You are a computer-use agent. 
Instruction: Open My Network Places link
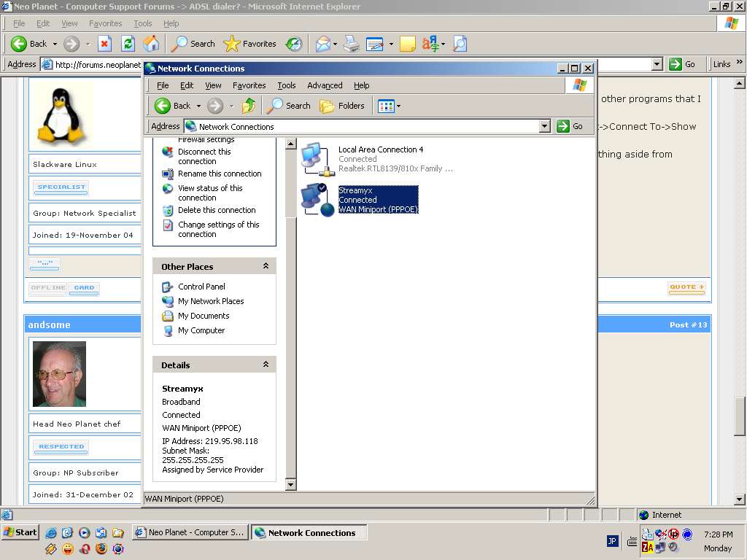(203, 301)
